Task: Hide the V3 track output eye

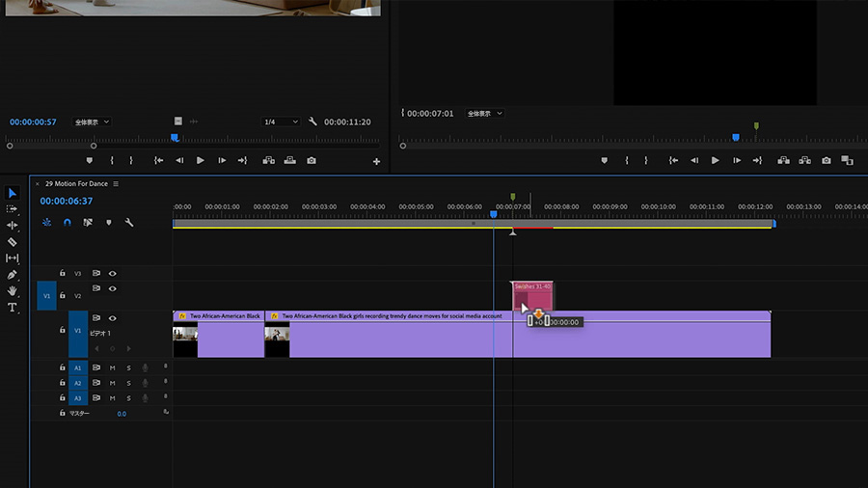Action: pos(113,273)
